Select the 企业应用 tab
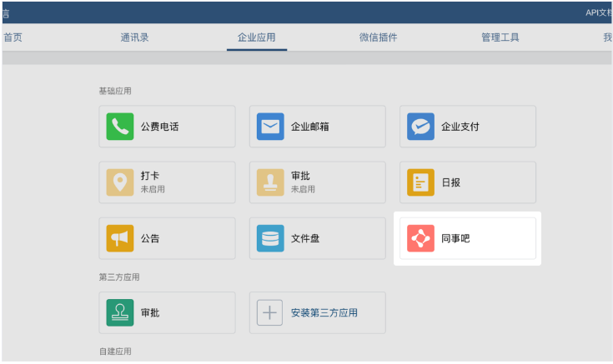Viewport: 613px width, 364px height. [256, 37]
